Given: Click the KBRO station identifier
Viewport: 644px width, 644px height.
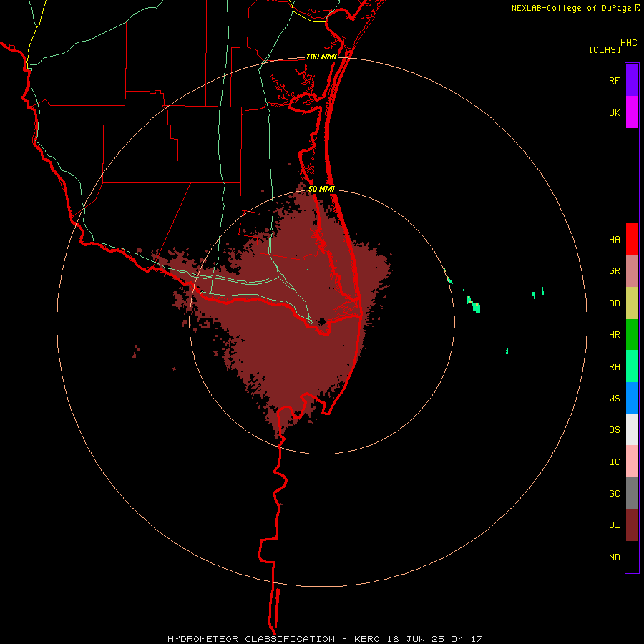Looking at the screenshot, I should point(367,639).
